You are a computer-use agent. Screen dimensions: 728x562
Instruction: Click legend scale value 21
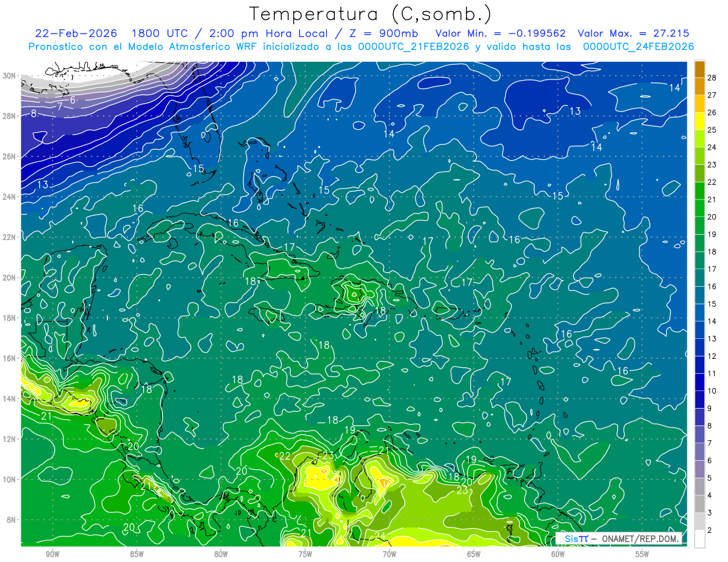coord(712,199)
